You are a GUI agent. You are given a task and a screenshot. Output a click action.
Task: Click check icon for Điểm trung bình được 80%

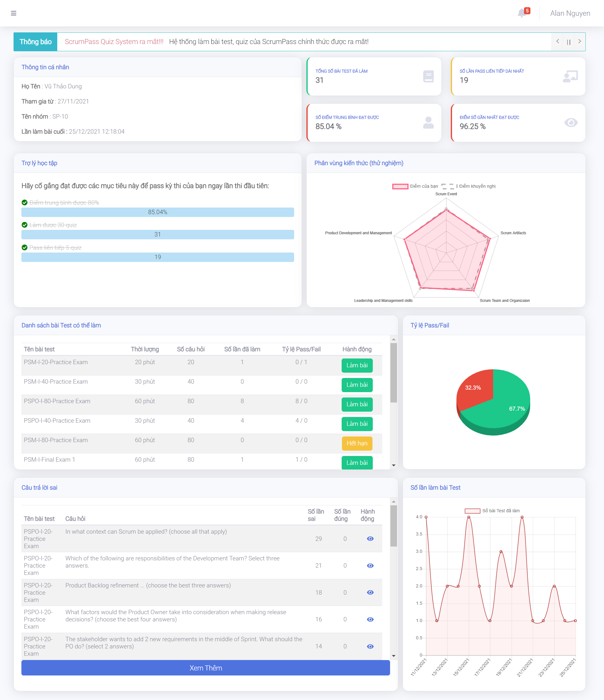[24, 203]
